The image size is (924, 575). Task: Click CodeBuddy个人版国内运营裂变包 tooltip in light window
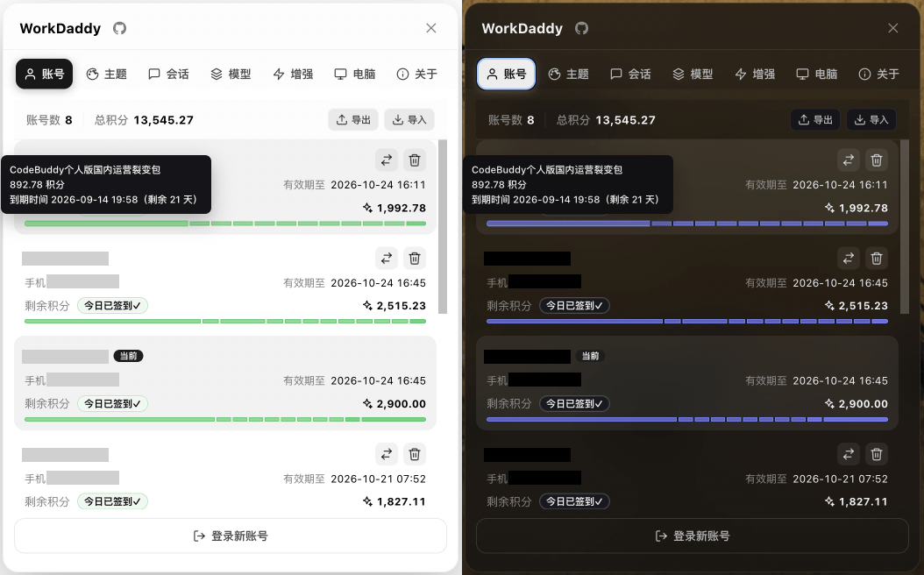tap(106, 184)
